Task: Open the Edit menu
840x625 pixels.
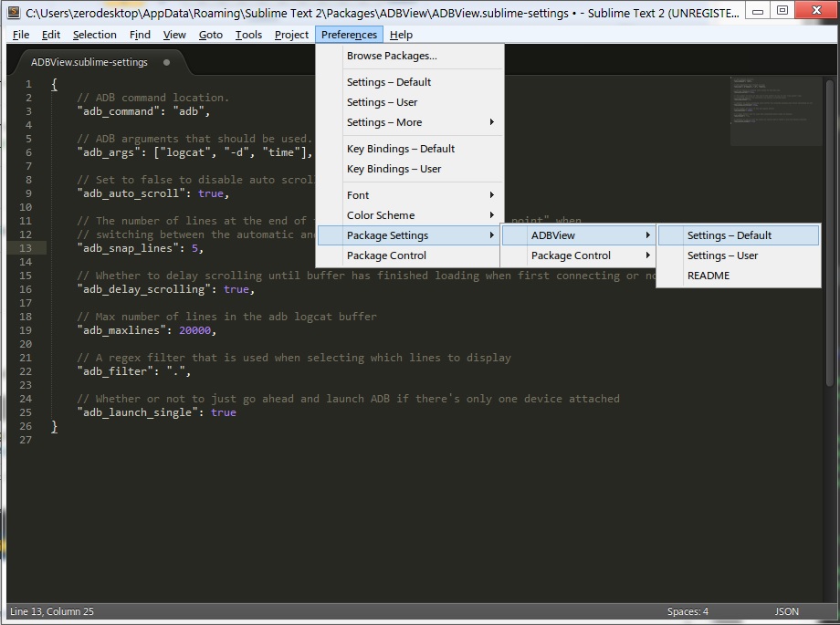Action: point(51,35)
